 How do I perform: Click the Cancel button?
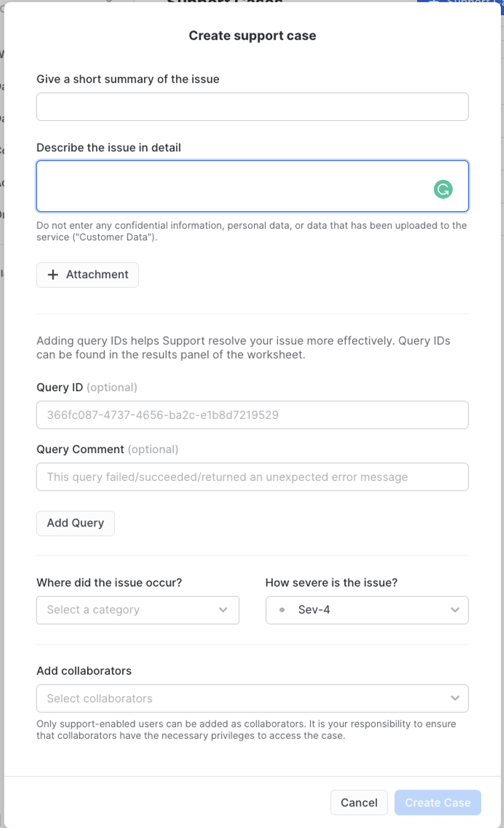[x=359, y=802]
